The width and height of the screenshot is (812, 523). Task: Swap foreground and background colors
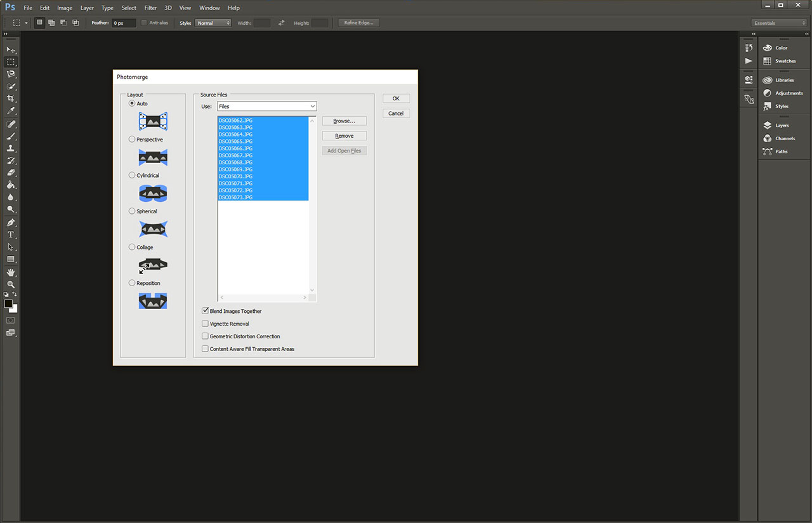(x=15, y=295)
